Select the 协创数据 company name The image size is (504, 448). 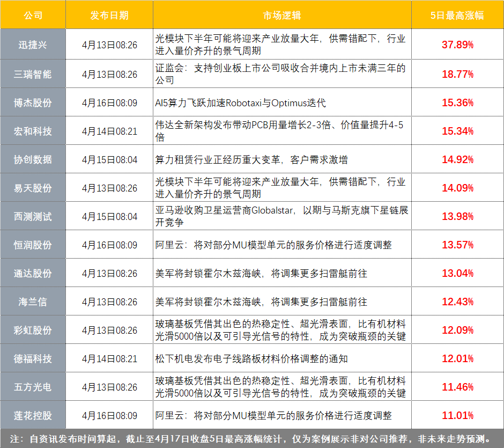click(x=33, y=159)
